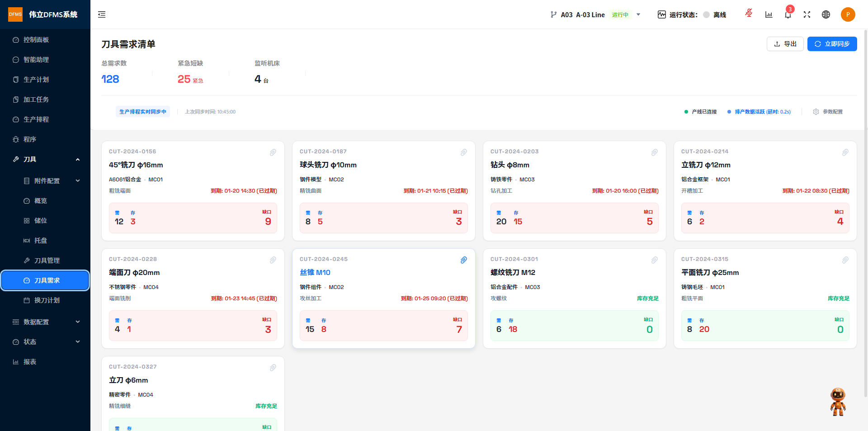
Task: Open 刀具管理 submenu item
Action: pos(45,260)
